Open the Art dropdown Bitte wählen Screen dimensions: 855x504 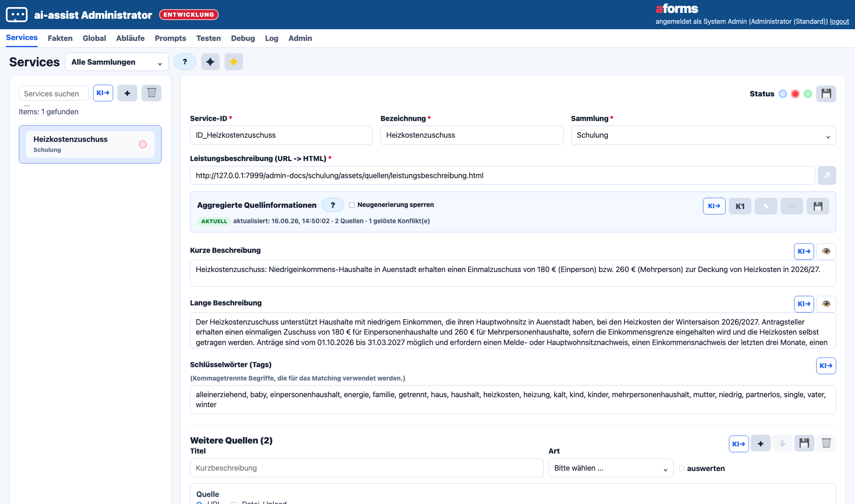coord(611,468)
